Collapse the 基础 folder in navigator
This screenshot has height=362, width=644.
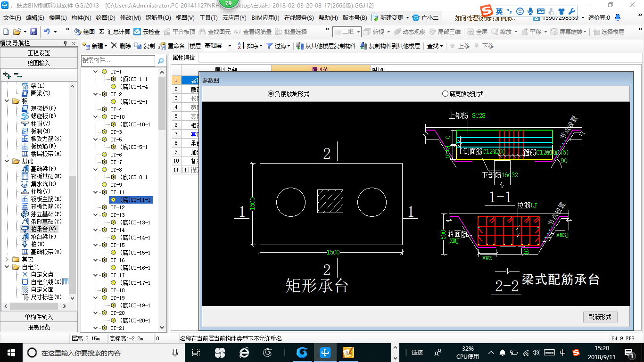click(7, 161)
